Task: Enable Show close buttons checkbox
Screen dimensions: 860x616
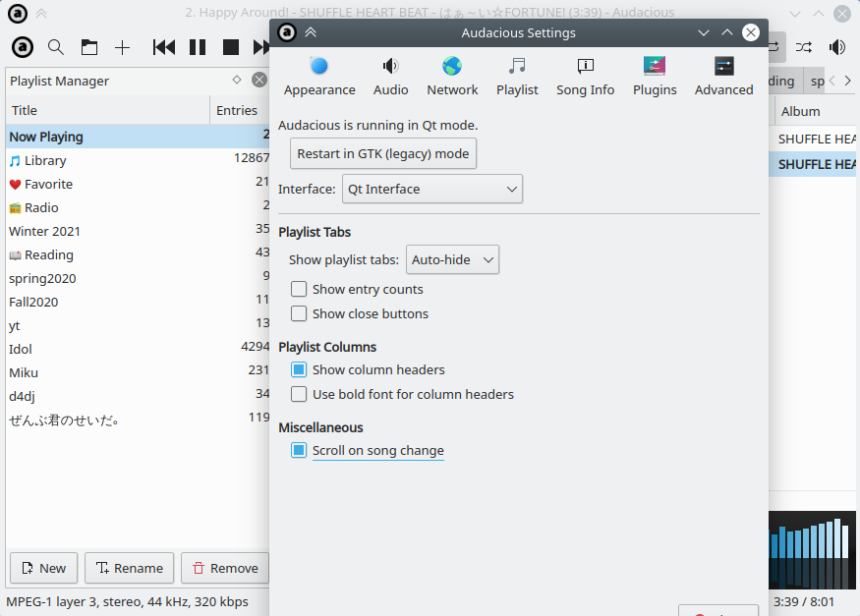Action: [299, 313]
